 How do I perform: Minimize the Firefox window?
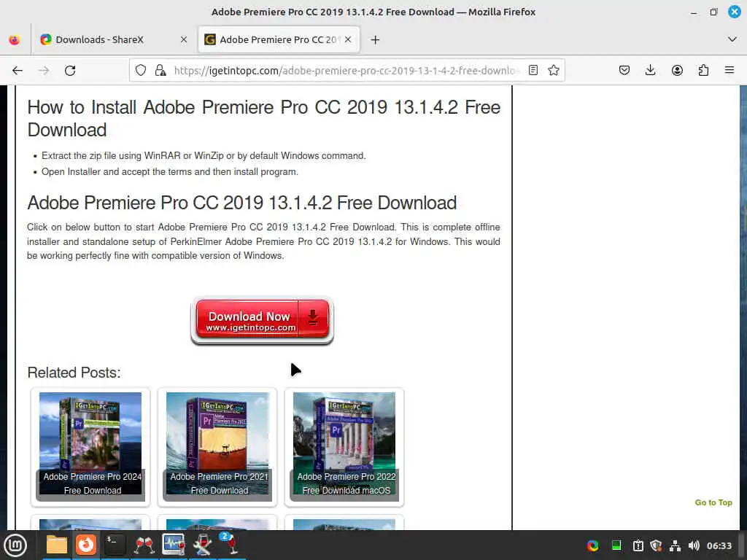694,12
